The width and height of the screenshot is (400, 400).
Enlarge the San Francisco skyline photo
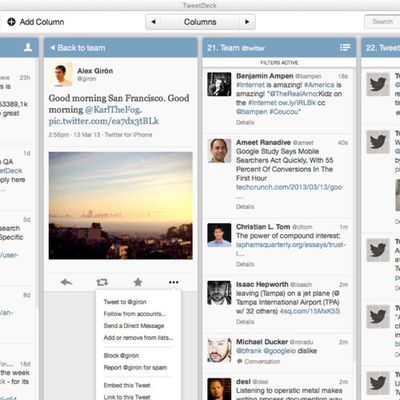click(x=121, y=206)
